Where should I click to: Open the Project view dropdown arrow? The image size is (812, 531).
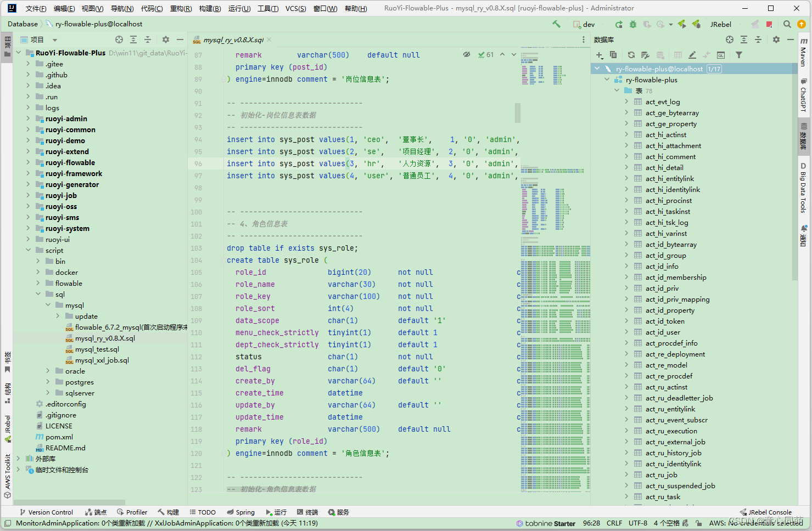55,40
